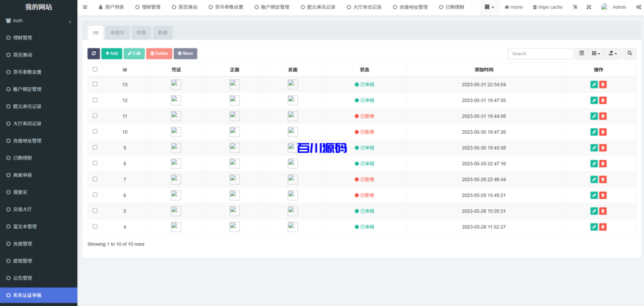Toggle the select-all header checkbox
The height and width of the screenshot is (306, 644).
tap(96, 69)
